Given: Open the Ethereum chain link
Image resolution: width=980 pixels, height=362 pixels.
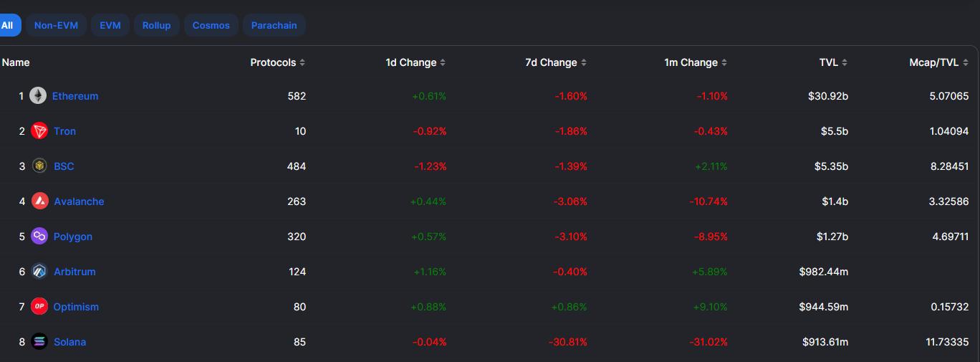Looking at the screenshot, I should (x=75, y=96).
